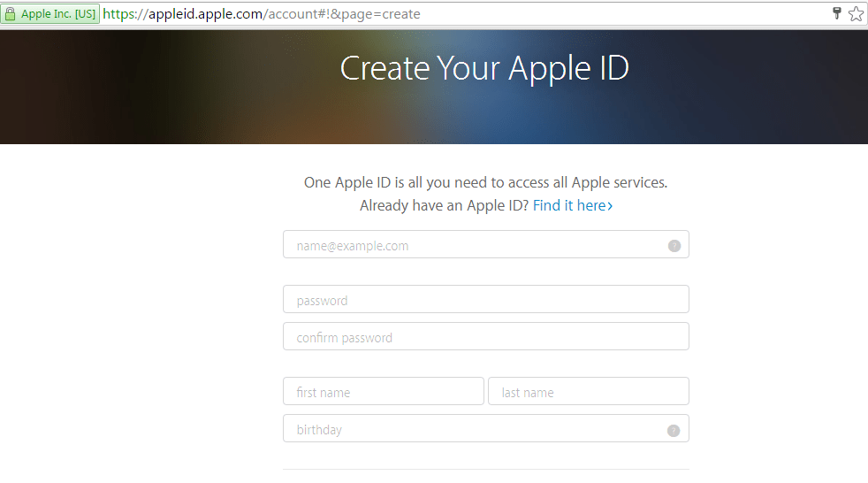Screen dimensions: 868x483
Task: Focus the last name field
Action: 589,391
